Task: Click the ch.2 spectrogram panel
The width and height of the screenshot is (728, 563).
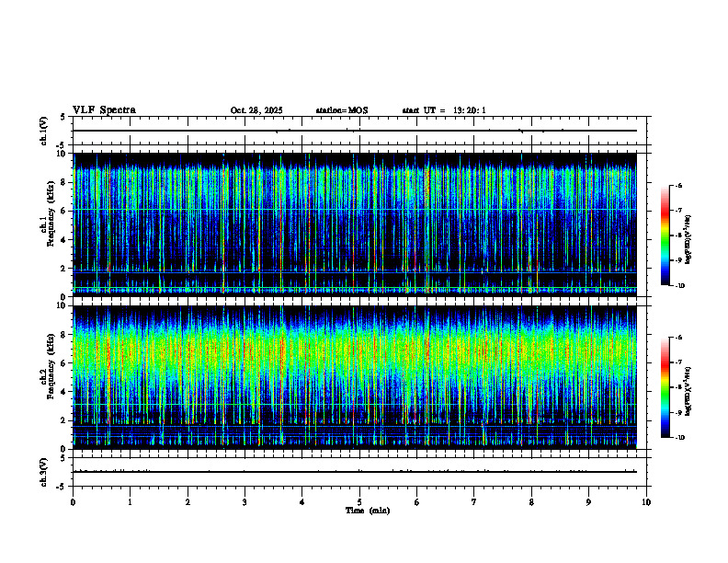Action: [x=355, y=377]
